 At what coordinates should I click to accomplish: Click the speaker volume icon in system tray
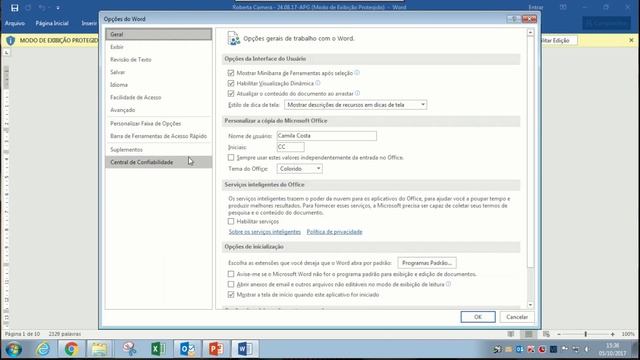coord(587,349)
